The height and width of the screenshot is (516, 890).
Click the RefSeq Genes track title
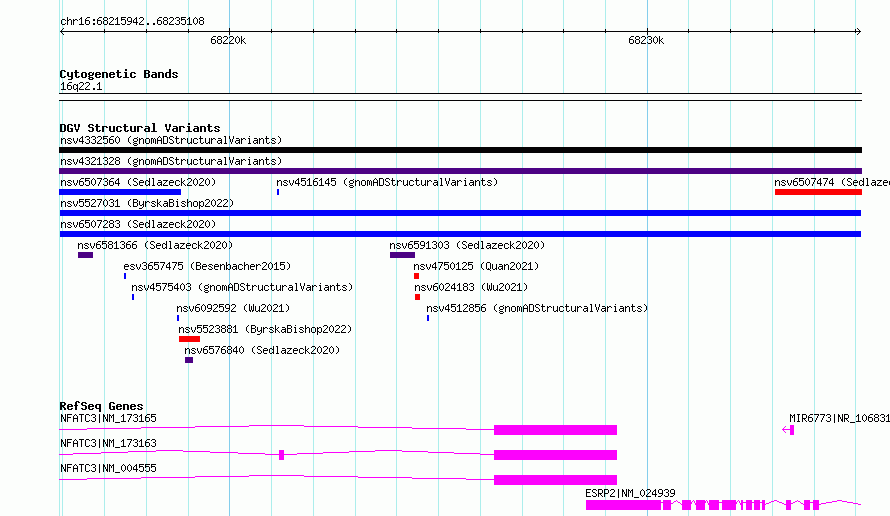click(x=101, y=406)
